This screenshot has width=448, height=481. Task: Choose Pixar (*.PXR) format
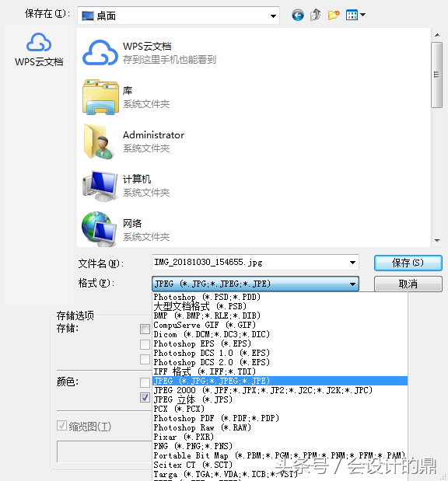click(280, 437)
